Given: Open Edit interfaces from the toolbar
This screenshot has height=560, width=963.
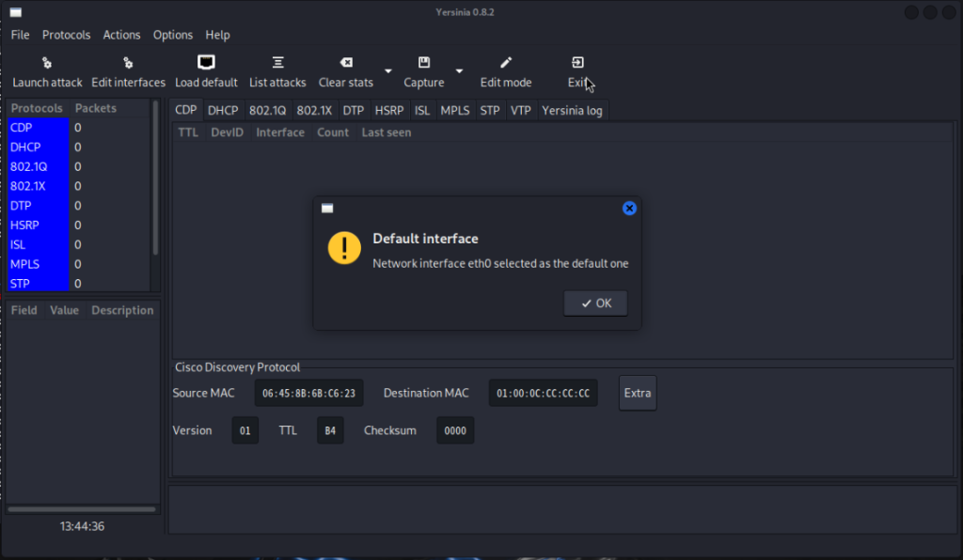Looking at the screenshot, I should 128,63.
